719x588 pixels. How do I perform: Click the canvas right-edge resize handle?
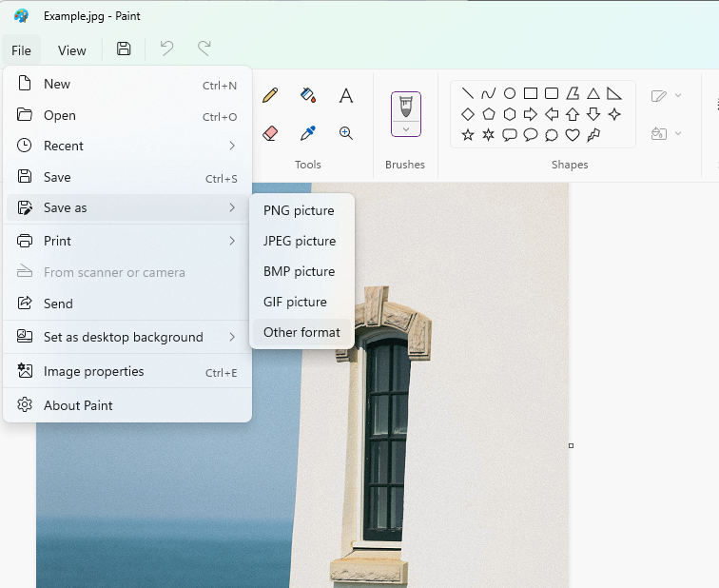pyautogui.click(x=571, y=445)
